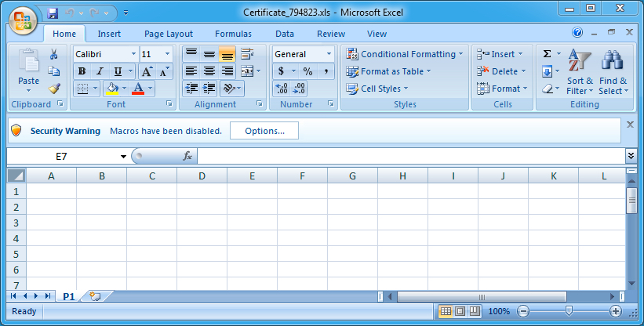This screenshot has width=644, height=326.
Task: Decrease indent in Alignment group
Action: tap(191, 89)
